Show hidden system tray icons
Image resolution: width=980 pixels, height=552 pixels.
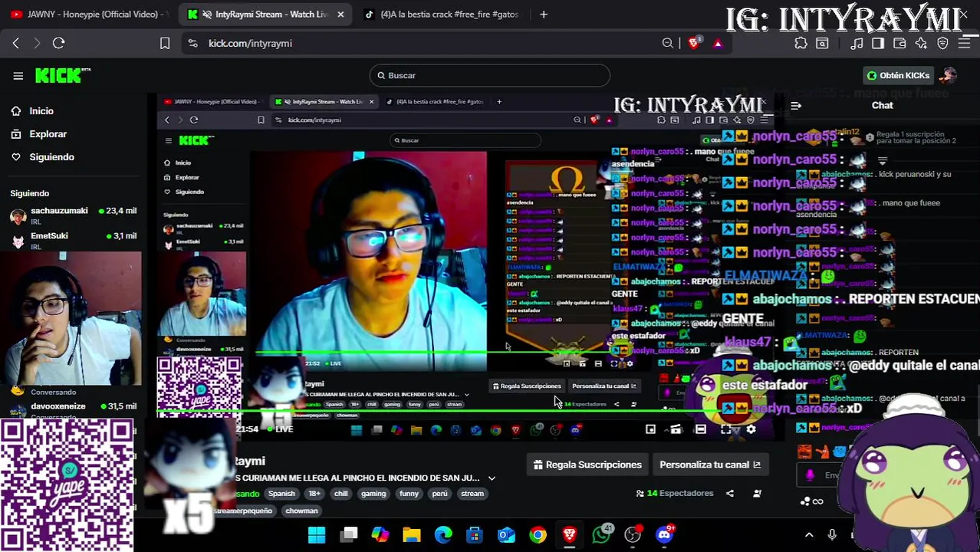click(809, 535)
